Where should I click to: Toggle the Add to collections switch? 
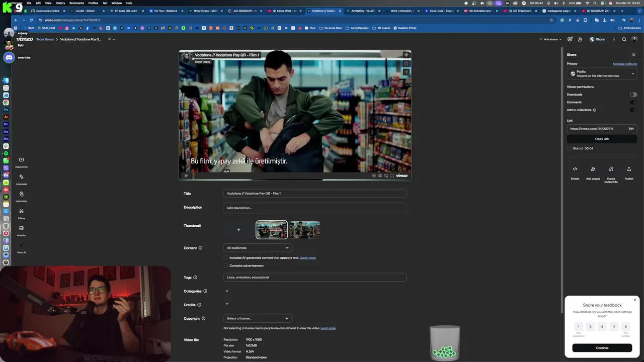click(x=633, y=110)
